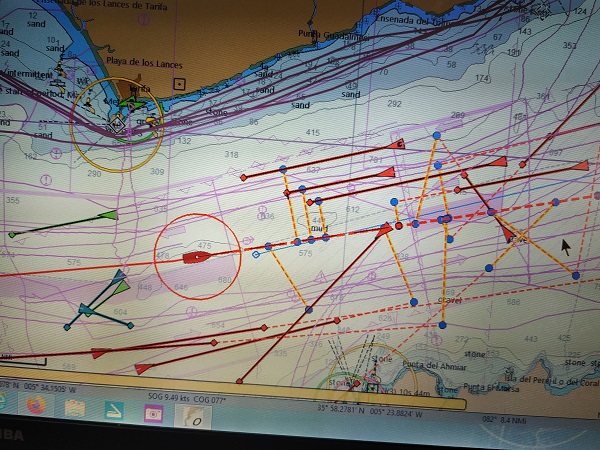600x450 pixels.
Task: Select lowest red AIS target heading southwest
Action: (x=144, y=369)
